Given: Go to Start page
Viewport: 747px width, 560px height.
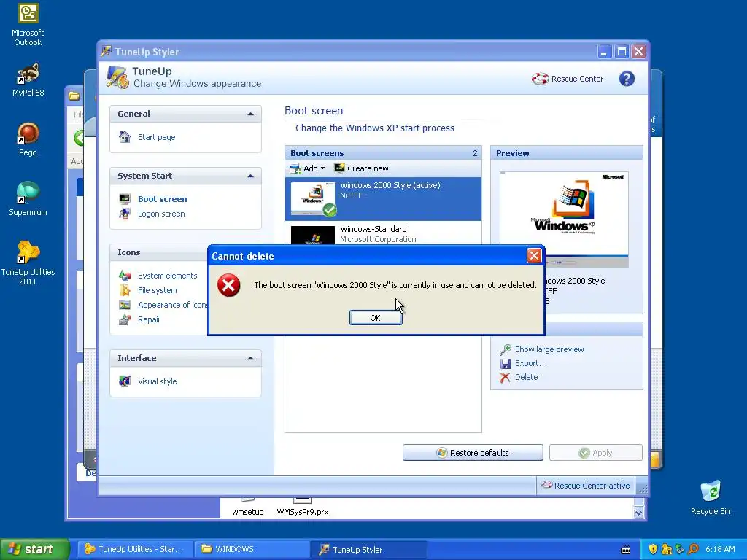Looking at the screenshot, I should (156, 137).
